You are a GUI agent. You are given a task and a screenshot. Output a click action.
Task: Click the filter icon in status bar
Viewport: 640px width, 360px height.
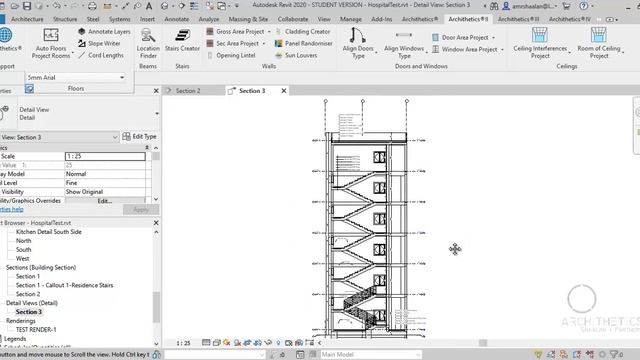[614, 354]
